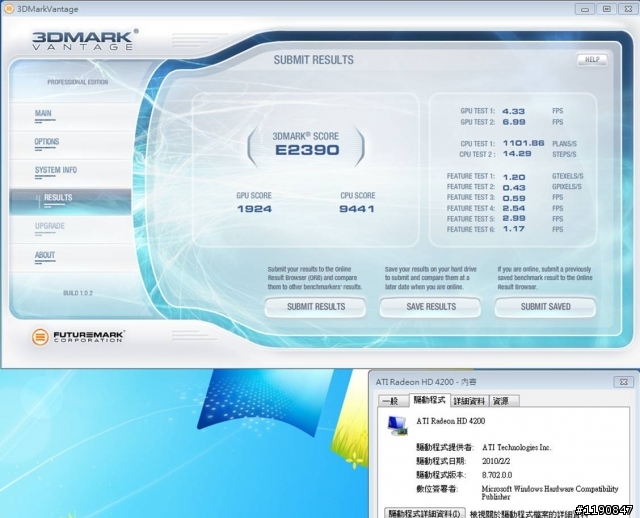Click the 3DMark score value E2390
The image size is (640, 518).
point(307,150)
